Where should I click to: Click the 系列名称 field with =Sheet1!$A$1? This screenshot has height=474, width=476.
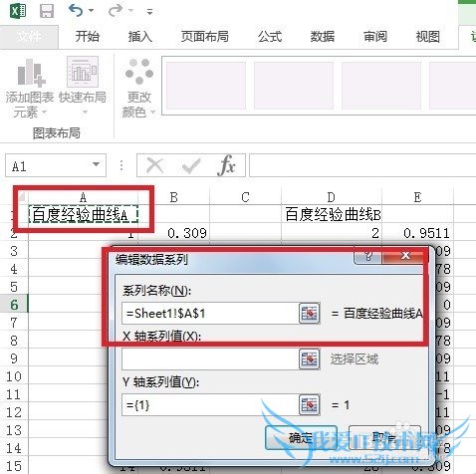210,313
